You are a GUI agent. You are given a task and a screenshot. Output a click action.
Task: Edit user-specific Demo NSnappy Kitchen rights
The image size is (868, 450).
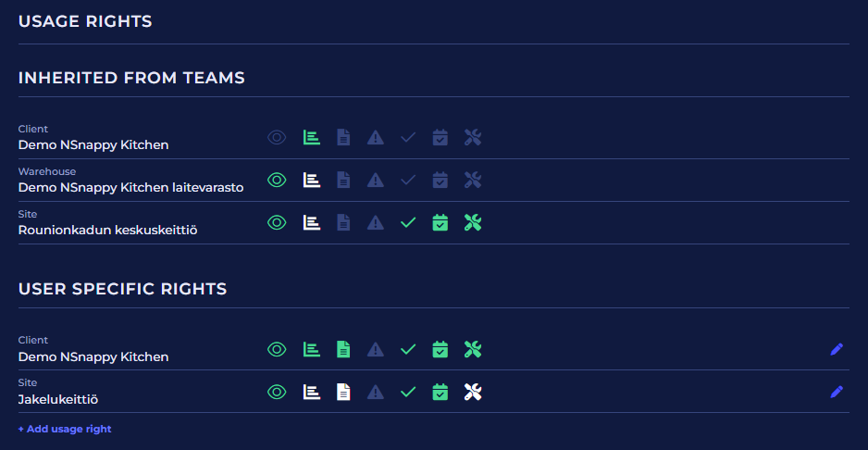click(837, 349)
